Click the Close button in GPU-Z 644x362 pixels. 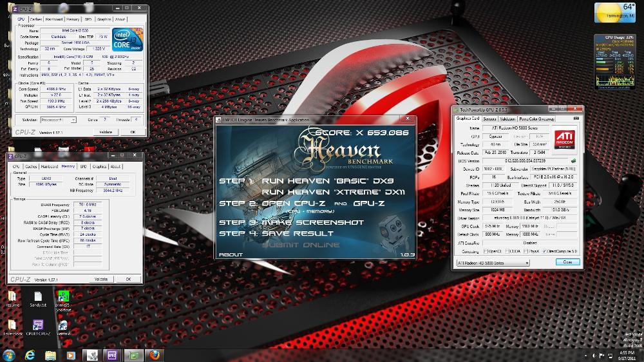[567, 262]
